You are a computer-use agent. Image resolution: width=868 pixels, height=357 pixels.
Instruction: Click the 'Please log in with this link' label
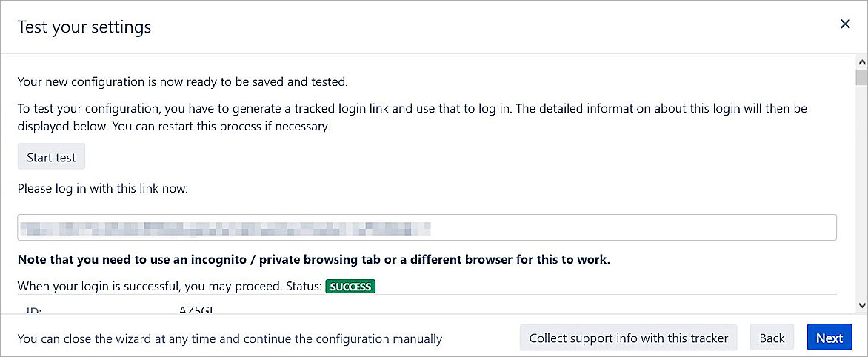pos(103,189)
